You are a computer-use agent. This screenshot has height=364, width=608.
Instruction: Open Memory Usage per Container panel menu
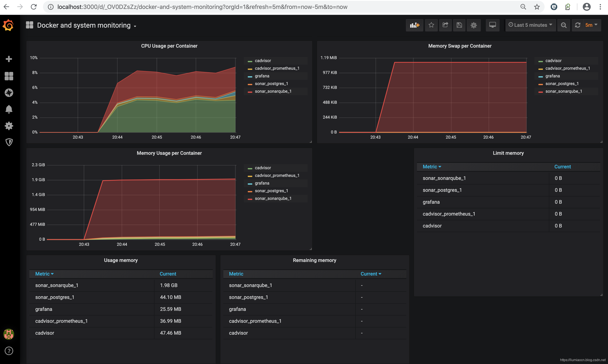[x=169, y=153]
